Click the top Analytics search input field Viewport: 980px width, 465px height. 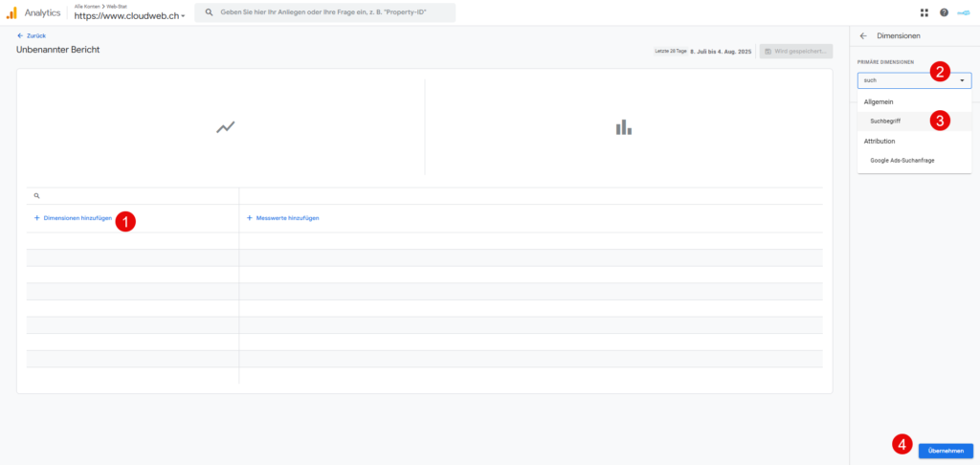click(x=325, y=12)
